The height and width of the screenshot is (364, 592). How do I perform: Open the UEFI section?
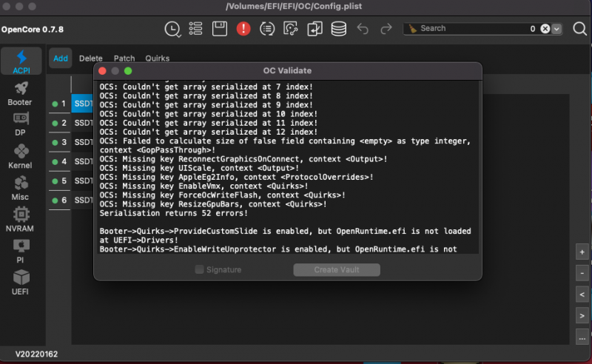coord(20,283)
